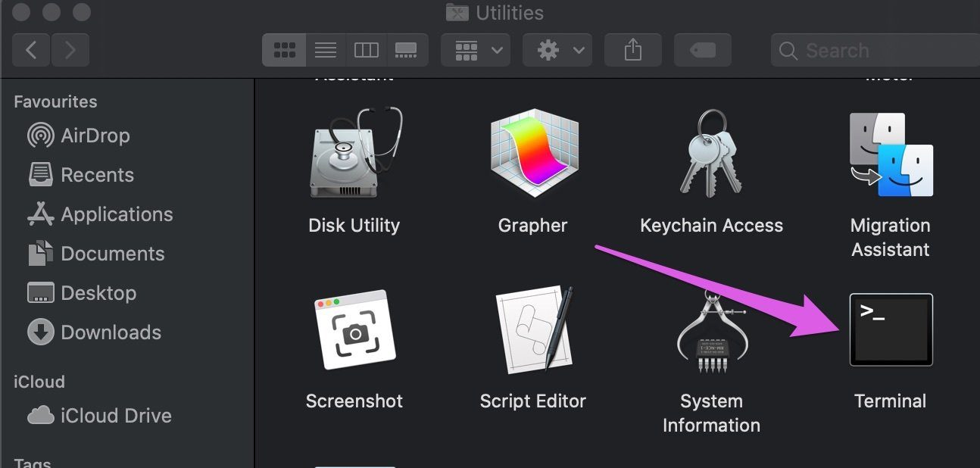
Task: Go forward with the right chevron button
Action: [70, 50]
